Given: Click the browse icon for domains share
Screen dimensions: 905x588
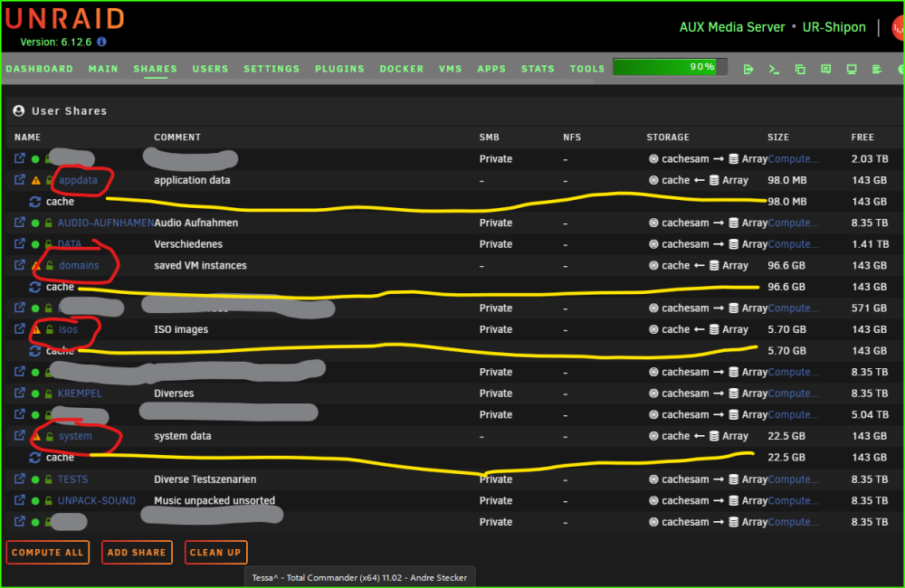Looking at the screenshot, I should [x=20, y=265].
